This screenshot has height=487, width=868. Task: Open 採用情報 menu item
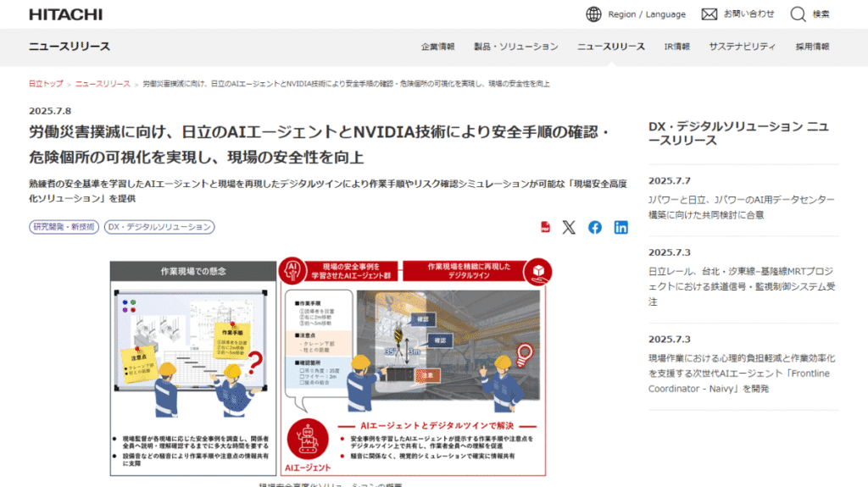pos(813,47)
